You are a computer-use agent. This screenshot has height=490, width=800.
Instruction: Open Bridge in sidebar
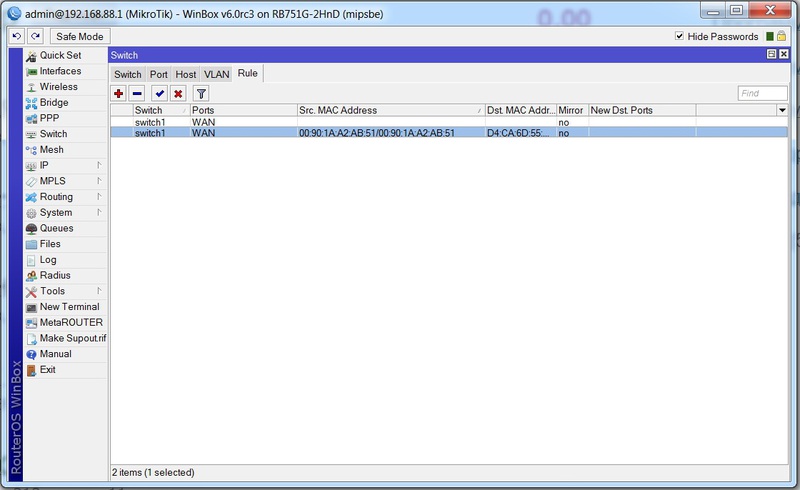point(65,103)
